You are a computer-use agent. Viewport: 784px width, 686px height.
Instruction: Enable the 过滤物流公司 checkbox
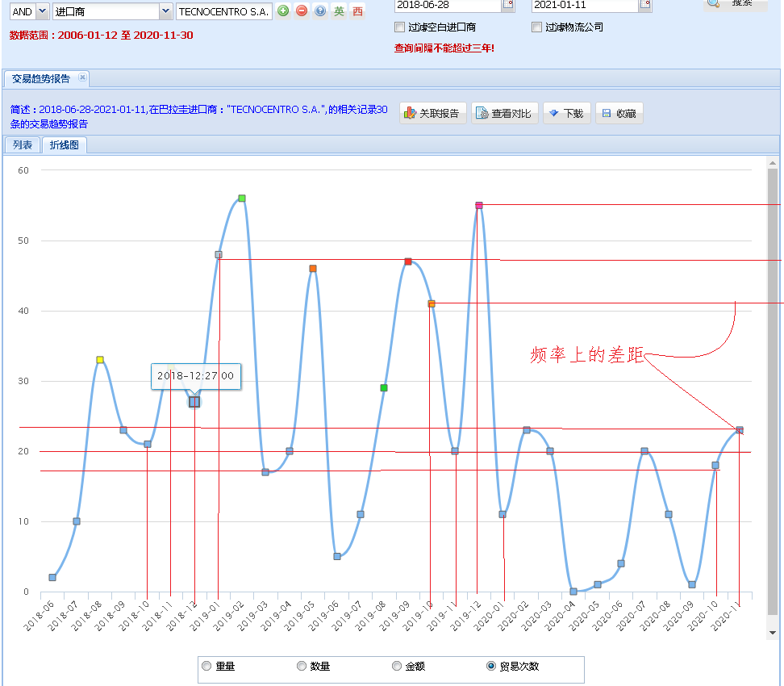537,27
